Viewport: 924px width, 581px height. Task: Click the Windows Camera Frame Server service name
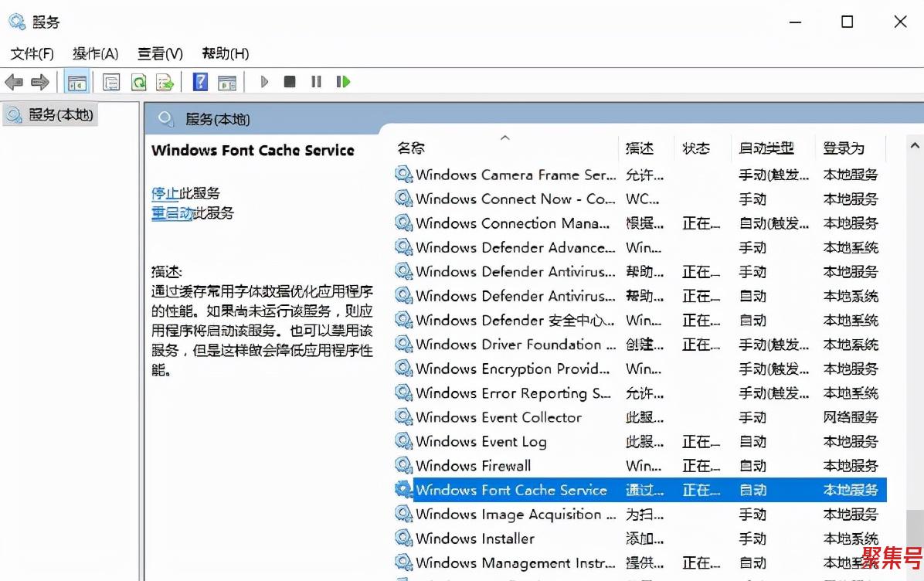[x=515, y=175]
